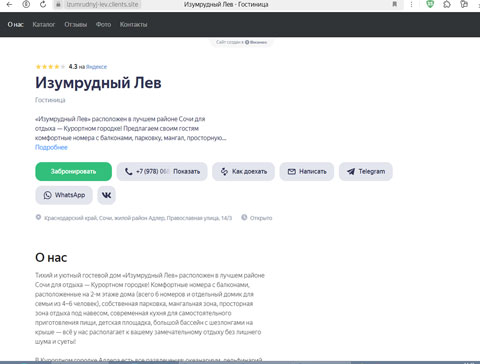Click the Открыто opening status
Viewport: 480px width, 364px height.
point(261,218)
